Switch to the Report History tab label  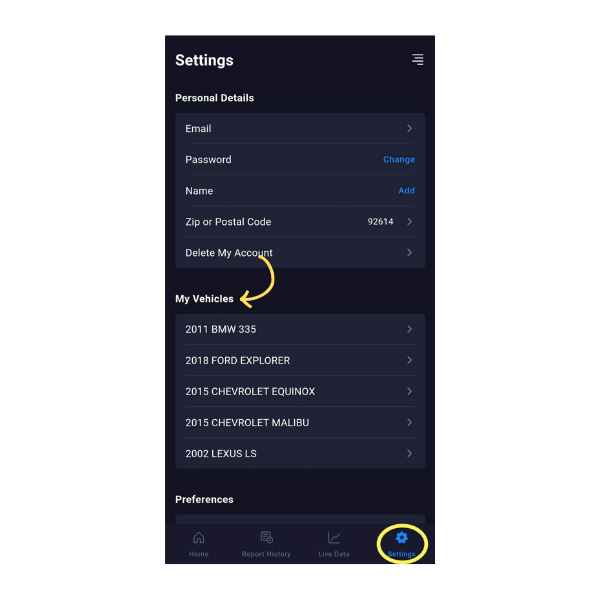266,554
